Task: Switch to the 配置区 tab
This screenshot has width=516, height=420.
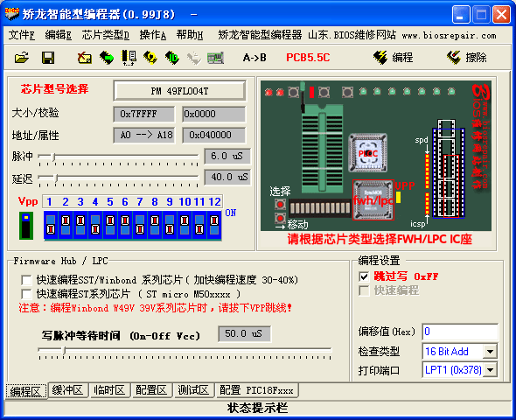Action: (x=151, y=390)
